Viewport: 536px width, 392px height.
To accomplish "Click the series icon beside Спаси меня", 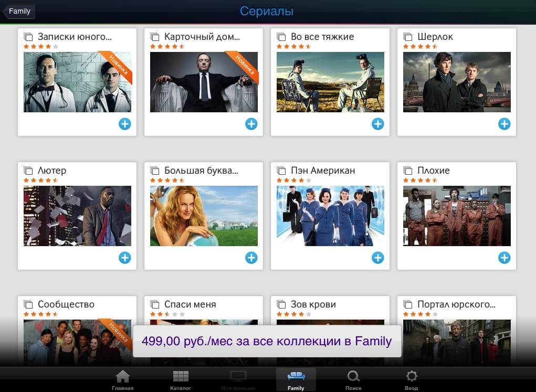I will (x=154, y=304).
